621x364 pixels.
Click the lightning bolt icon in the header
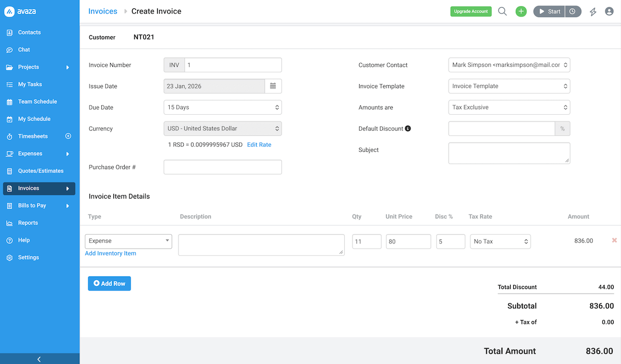point(593,11)
